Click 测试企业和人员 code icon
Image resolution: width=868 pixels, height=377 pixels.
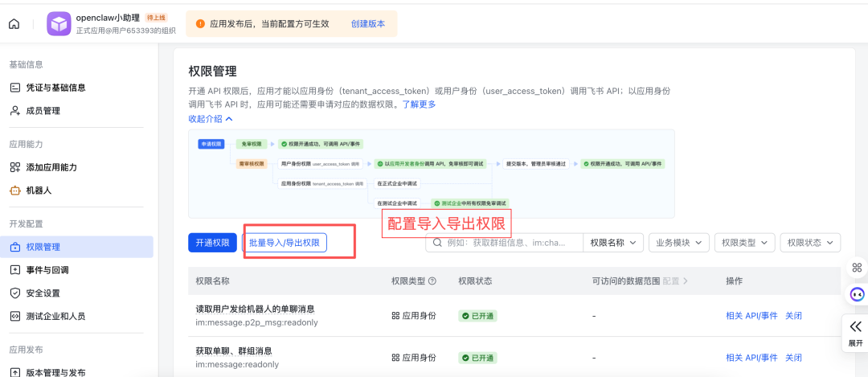click(x=15, y=316)
